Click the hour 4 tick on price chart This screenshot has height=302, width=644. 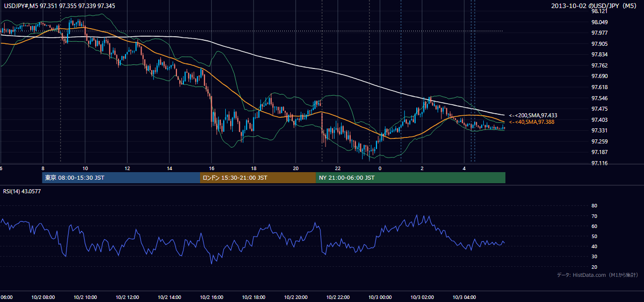(464, 169)
